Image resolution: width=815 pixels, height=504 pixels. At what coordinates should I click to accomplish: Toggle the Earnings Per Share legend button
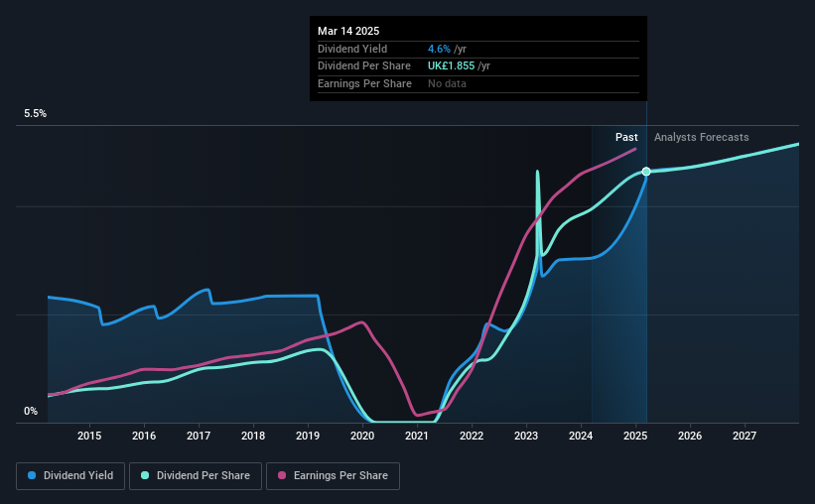coord(333,476)
